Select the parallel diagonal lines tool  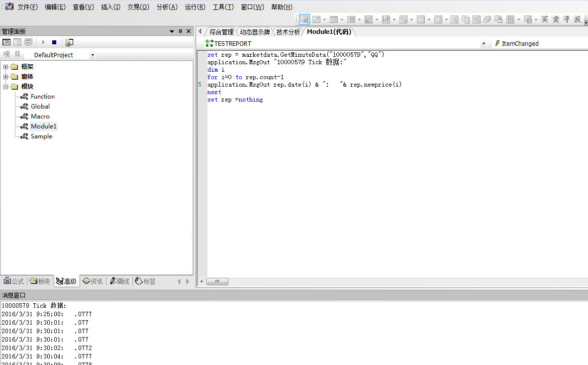403,19
